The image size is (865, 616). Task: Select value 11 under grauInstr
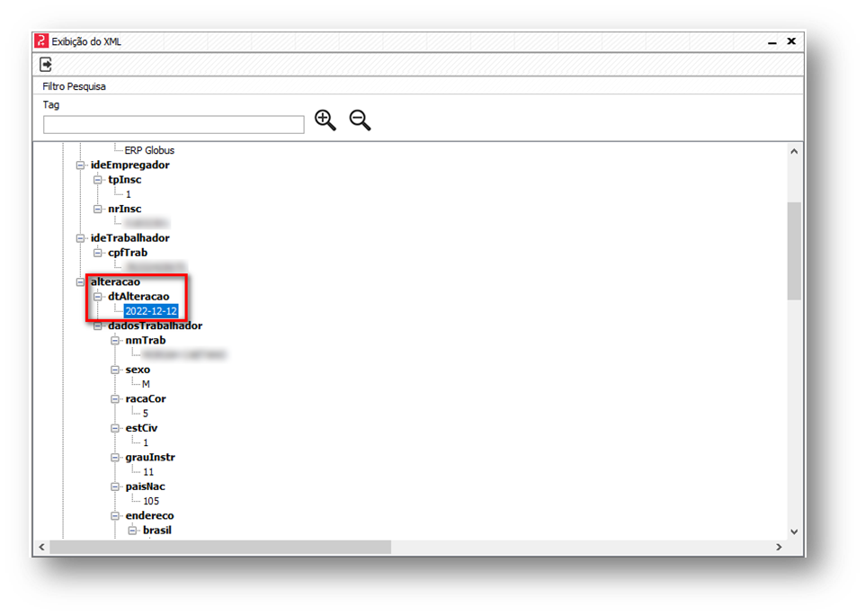[148, 472]
